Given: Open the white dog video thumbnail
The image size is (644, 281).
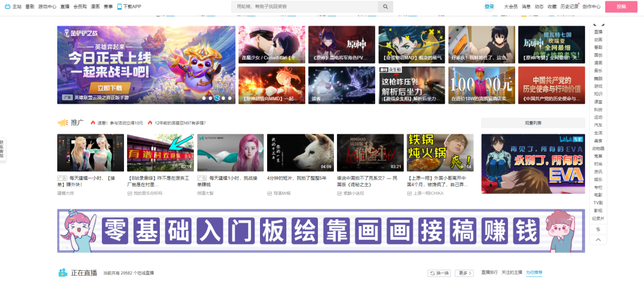Looking at the screenshot, I should (300, 152).
